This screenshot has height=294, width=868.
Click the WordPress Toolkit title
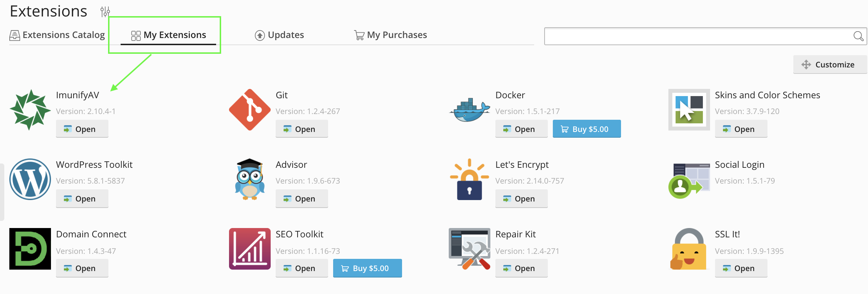[x=94, y=165]
